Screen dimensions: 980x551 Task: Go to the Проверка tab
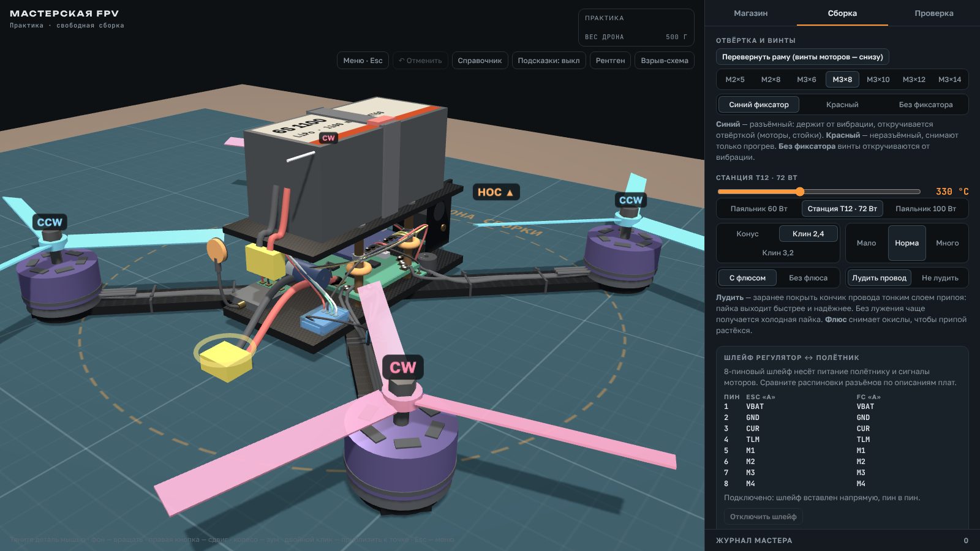(933, 13)
